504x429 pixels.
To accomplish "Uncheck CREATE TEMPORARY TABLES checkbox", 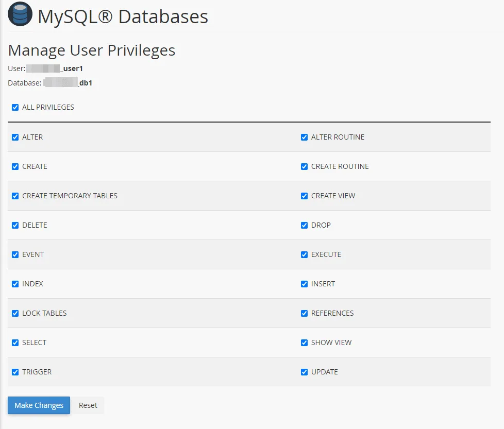I will 15,196.
